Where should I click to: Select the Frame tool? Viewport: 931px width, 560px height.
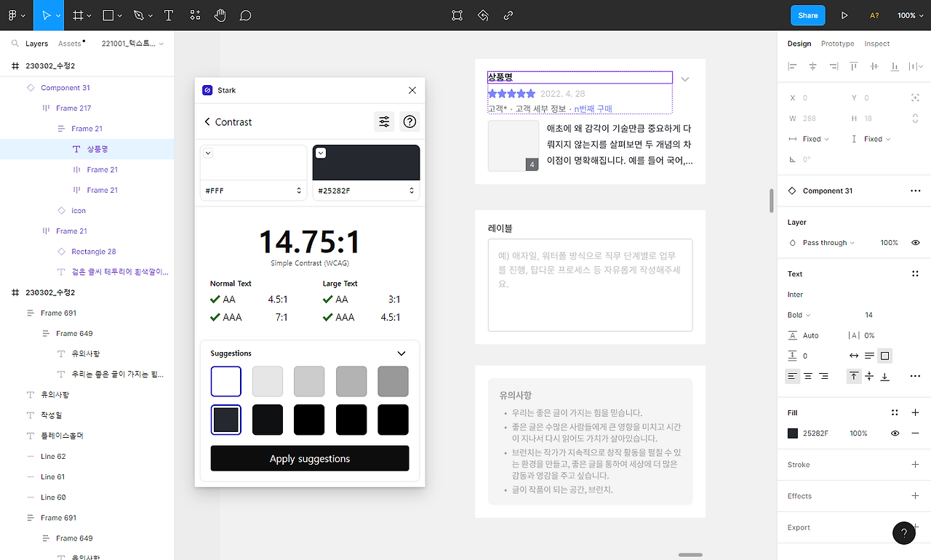click(x=79, y=15)
